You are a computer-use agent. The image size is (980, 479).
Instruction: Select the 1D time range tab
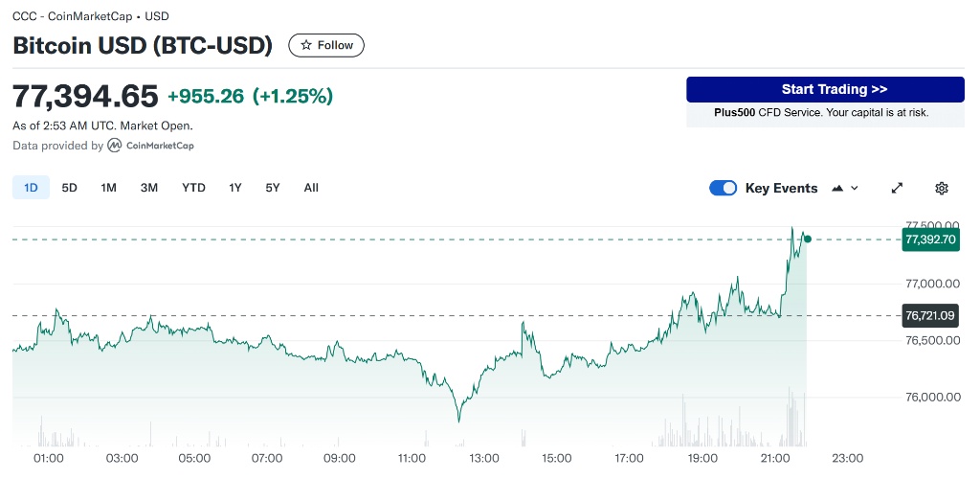click(31, 188)
